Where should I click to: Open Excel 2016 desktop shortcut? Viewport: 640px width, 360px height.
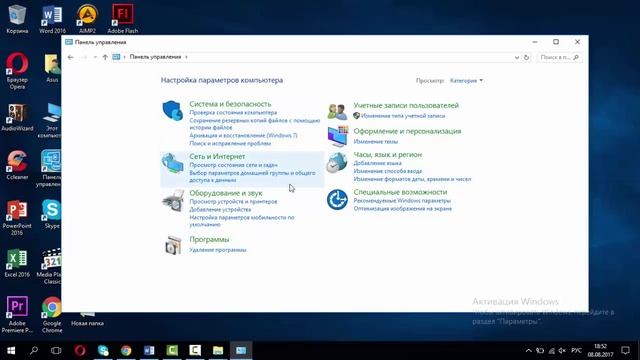click(x=17, y=263)
